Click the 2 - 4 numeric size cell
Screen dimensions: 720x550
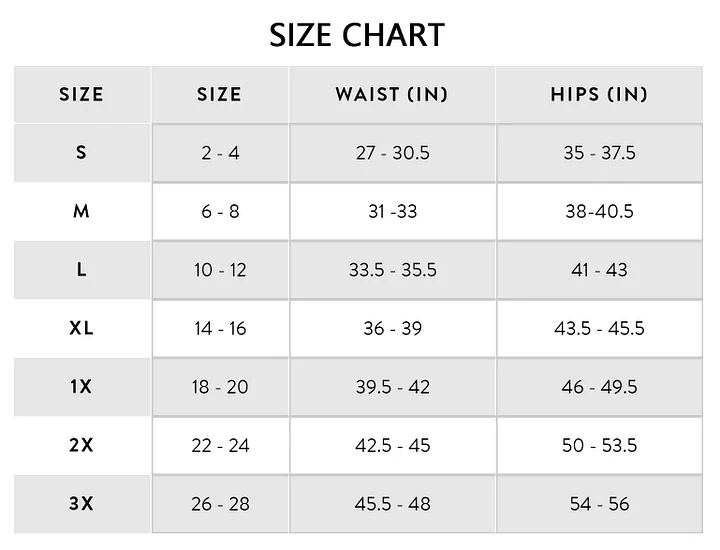click(220, 153)
